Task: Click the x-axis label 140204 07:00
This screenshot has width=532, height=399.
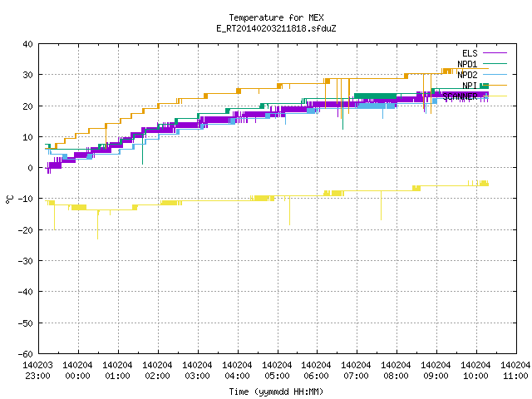Action: 356,371
